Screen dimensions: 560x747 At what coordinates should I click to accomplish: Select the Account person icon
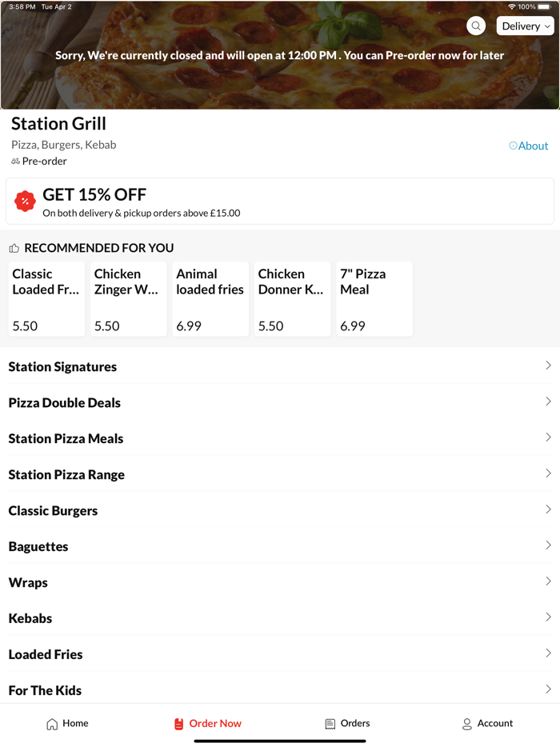coord(466,723)
